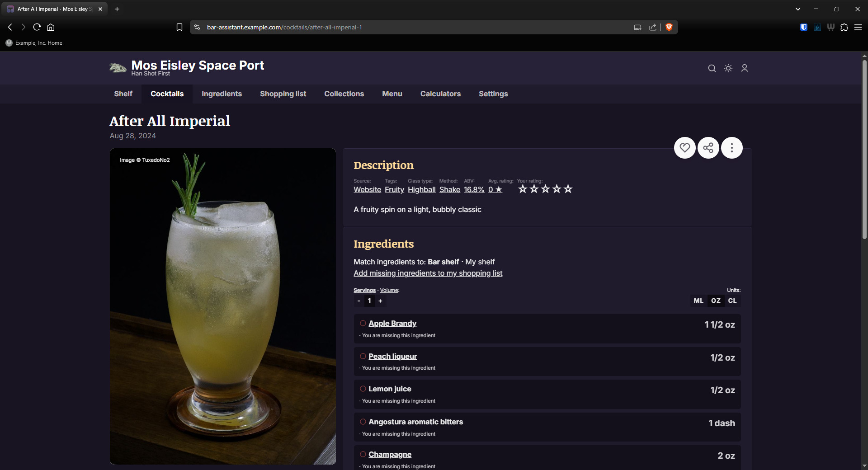The image size is (868, 470).
Task: Open the Shopping list tab
Action: pos(283,94)
